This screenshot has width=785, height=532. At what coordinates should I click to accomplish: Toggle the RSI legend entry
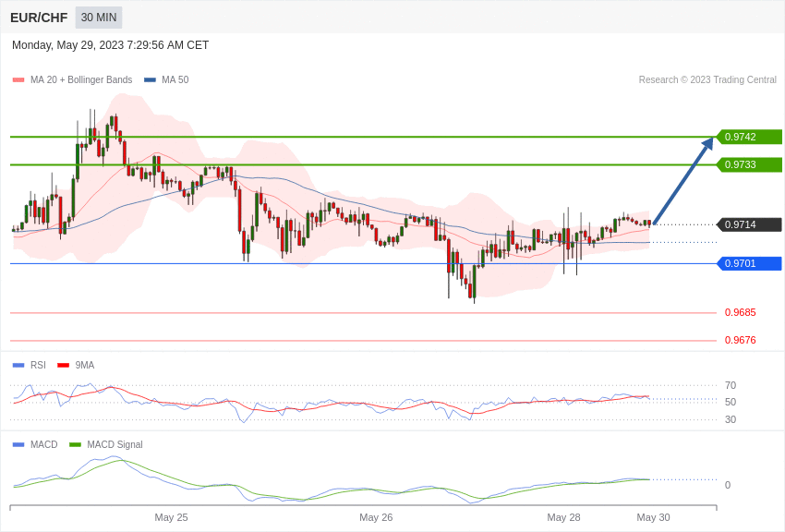click(x=29, y=365)
